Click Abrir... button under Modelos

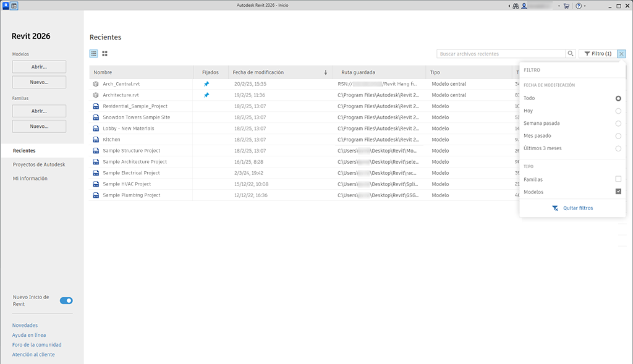39,67
